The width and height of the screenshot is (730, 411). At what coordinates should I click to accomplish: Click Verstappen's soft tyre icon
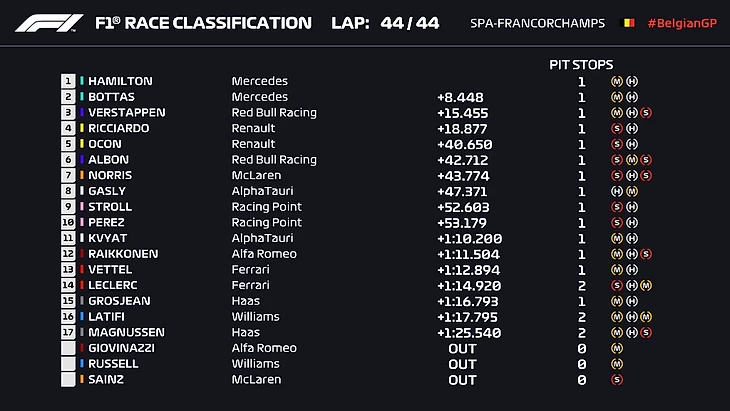[x=646, y=113]
